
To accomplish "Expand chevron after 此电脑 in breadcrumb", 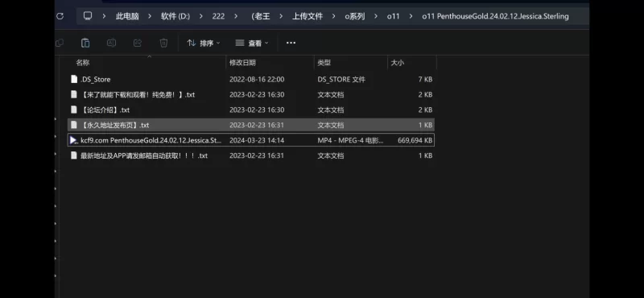I will (x=150, y=16).
